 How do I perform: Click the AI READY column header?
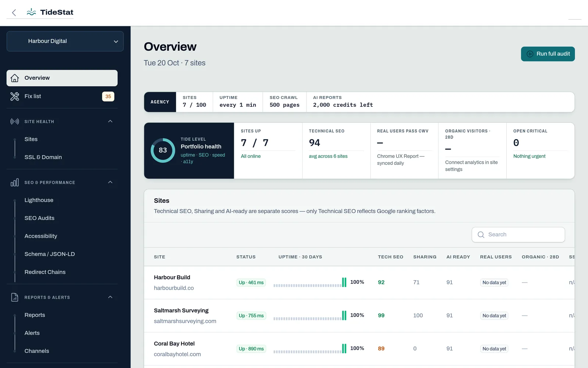tap(458, 257)
